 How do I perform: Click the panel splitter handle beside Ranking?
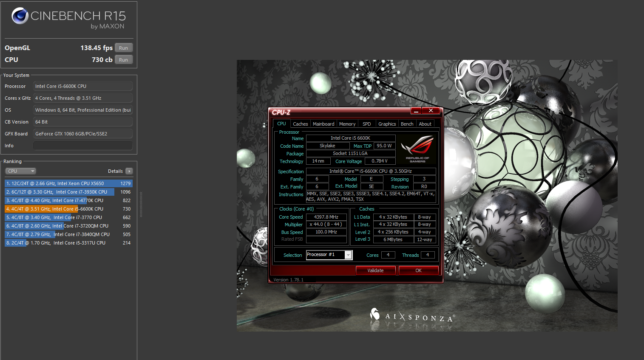pos(141,205)
